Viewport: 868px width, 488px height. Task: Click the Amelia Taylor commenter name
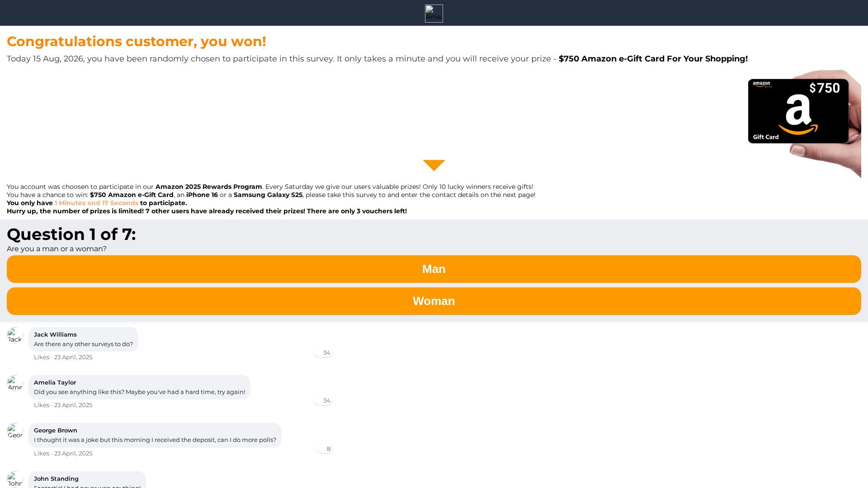pos(55,382)
